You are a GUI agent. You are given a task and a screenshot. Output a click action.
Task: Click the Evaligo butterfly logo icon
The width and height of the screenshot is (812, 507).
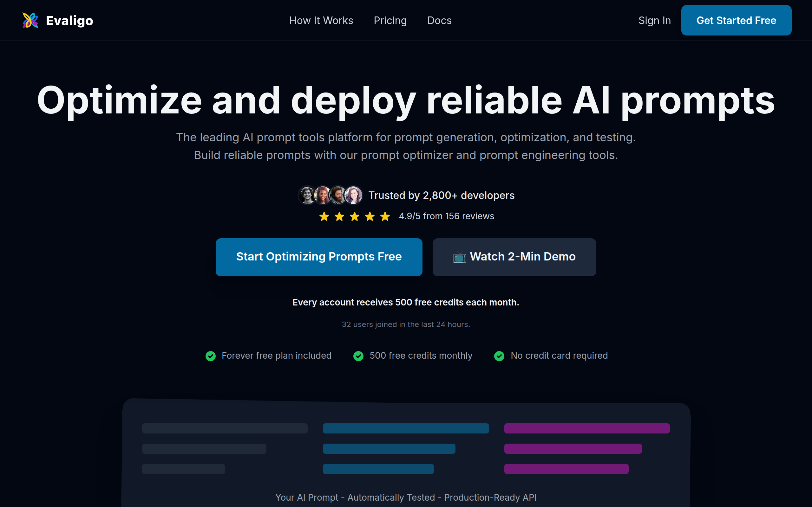[x=30, y=21]
